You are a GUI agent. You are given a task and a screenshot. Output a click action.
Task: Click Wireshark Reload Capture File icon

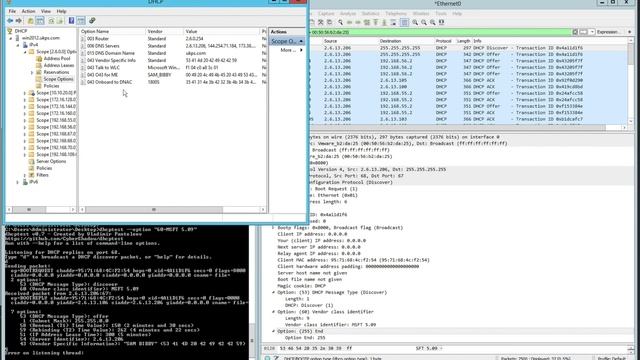329,22
